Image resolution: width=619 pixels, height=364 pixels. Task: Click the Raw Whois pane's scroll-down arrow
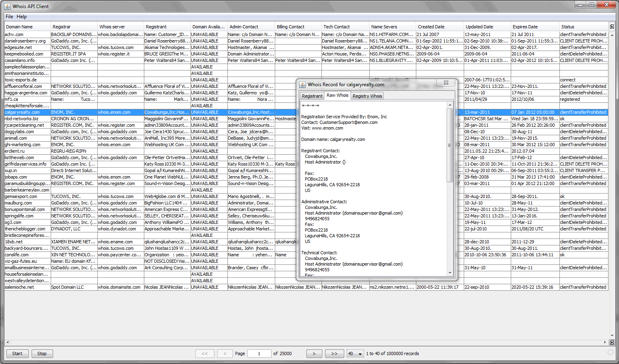coord(450,273)
